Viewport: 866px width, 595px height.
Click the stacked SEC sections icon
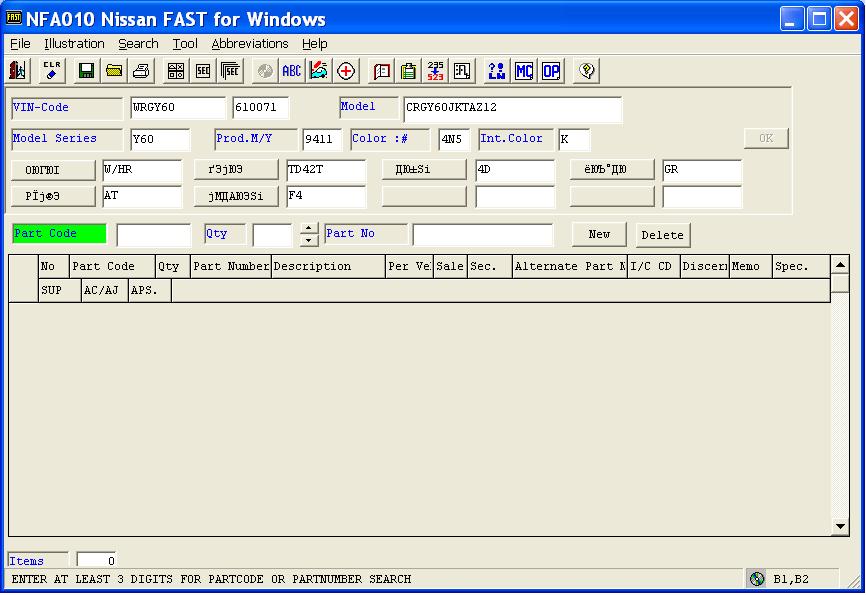(x=230, y=71)
